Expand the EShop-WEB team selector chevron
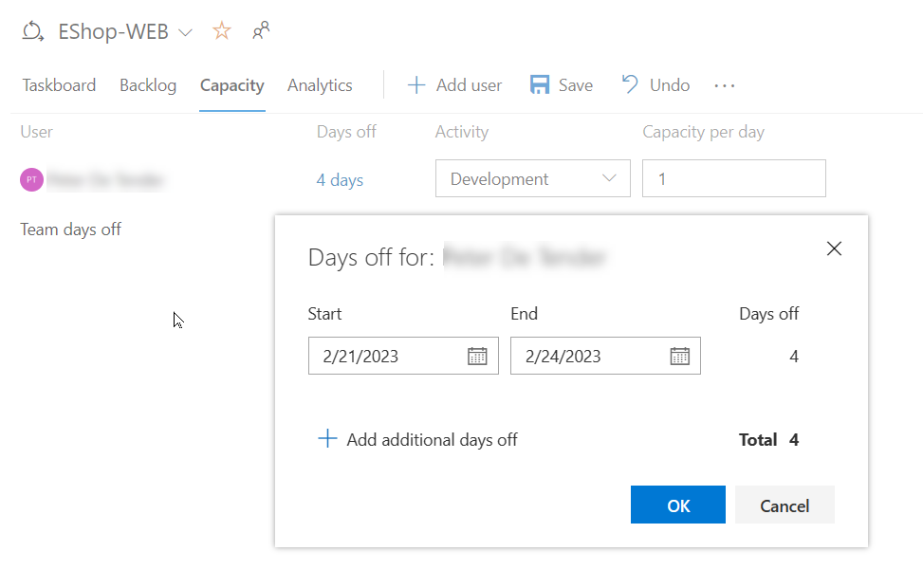Viewport: 923px width, 588px height. click(185, 32)
